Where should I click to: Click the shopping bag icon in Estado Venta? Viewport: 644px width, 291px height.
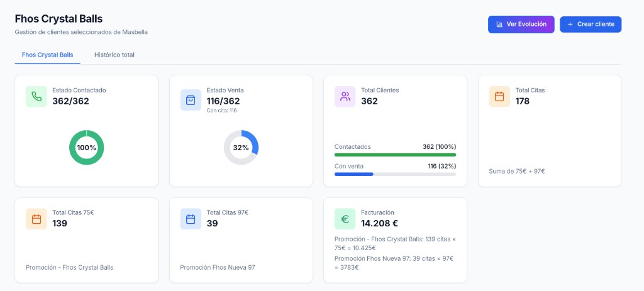(191, 100)
